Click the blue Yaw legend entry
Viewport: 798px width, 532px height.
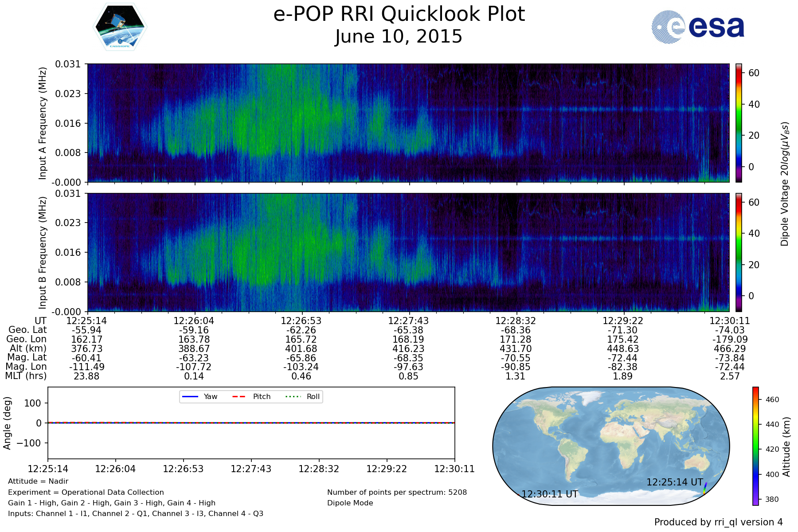coord(199,396)
